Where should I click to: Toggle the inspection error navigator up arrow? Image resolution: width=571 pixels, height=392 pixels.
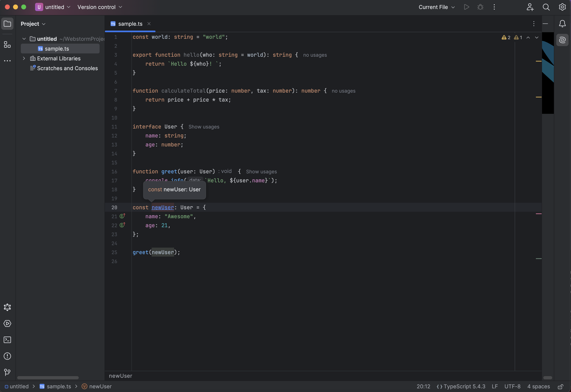click(529, 37)
